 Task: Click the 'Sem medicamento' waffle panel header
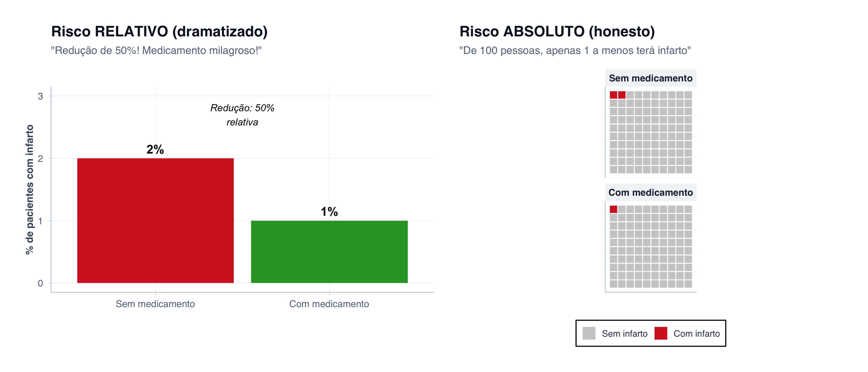point(650,78)
